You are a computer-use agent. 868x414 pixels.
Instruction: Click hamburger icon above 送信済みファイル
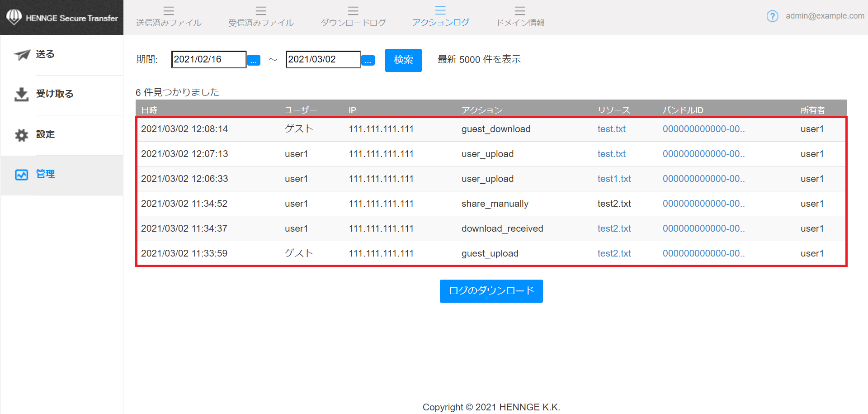point(169,11)
